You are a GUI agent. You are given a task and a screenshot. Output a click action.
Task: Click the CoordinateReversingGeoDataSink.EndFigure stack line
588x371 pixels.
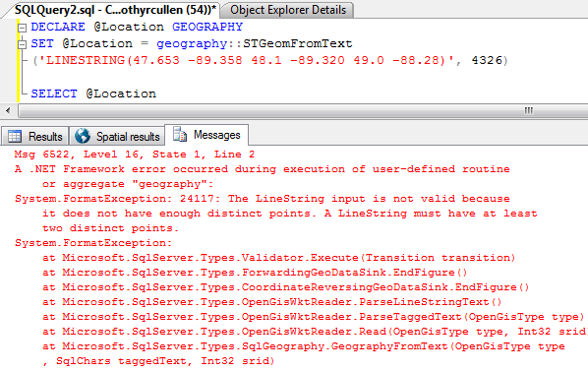285,287
